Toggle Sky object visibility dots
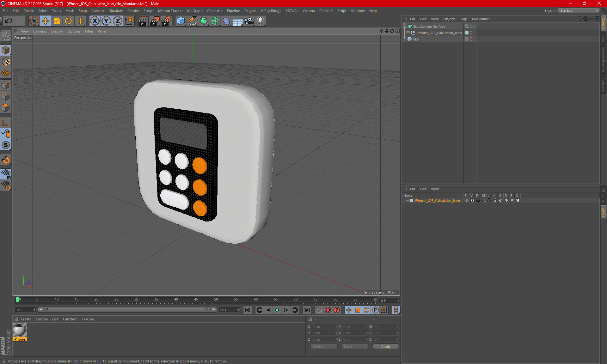 [471, 39]
